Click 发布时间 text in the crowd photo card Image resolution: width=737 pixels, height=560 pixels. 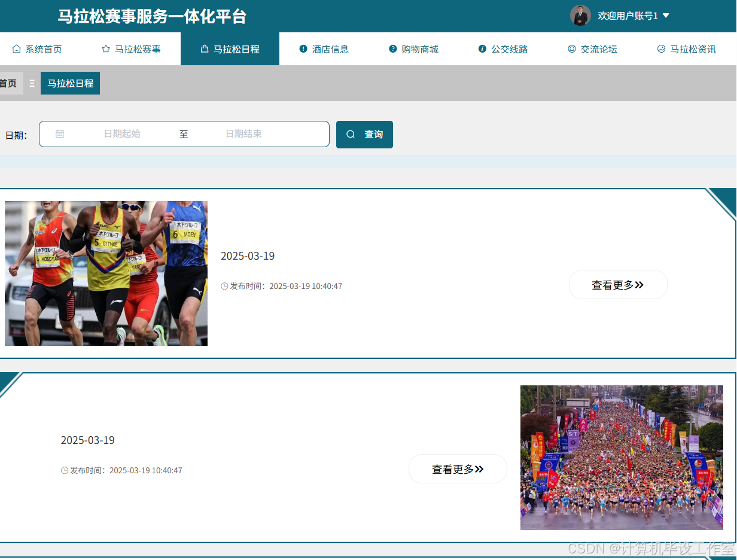(121, 470)
